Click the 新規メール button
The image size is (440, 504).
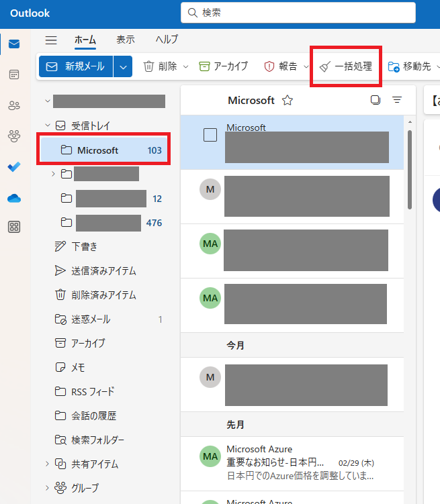[76, 66]
